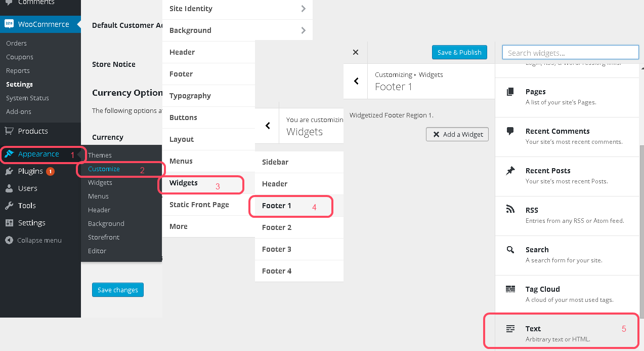Open the Customize submenu item
This screenshot has width=644, height=351.
(x=104, y=169)
